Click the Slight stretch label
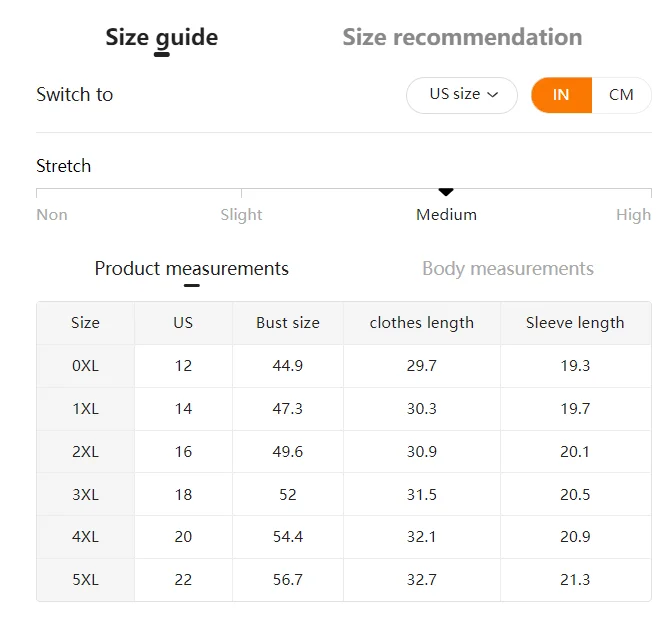This screenshot has width=666, height=619. [x=241, y=215]
